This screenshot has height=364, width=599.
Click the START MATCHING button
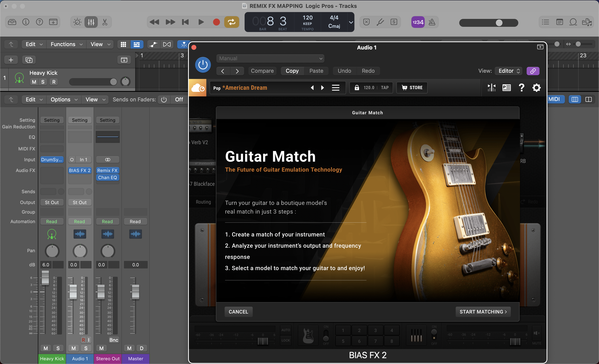click(x=483, y=312)
